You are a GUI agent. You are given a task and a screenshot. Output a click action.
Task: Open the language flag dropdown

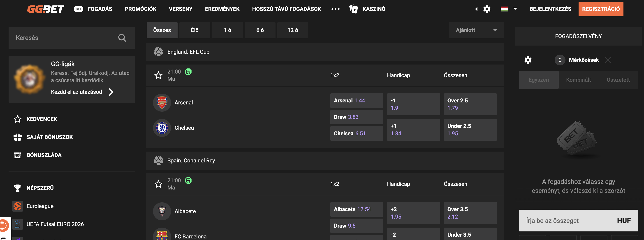click(x=509, y=9)
